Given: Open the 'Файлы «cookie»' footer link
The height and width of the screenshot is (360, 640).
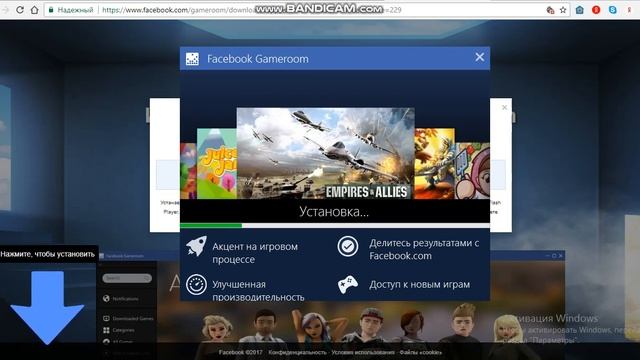Looking at the screenshot, I should pyautogui.click(x=420, y=352).
